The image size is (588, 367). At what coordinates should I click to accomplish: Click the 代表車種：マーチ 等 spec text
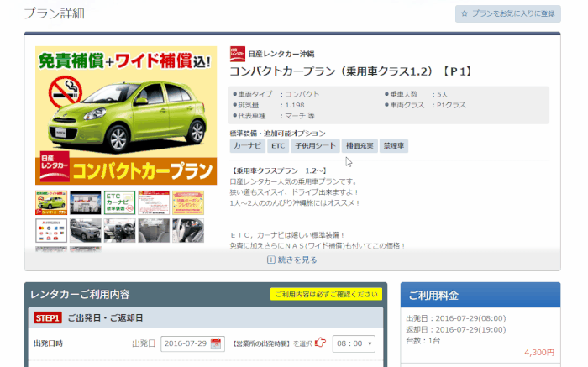point(274,116)
